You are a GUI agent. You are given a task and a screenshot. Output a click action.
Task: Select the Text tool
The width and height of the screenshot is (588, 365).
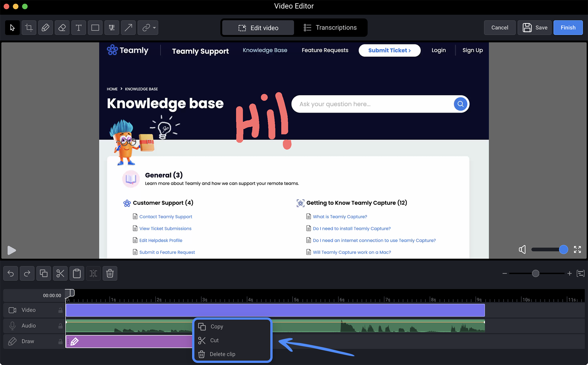coord(79,28)
